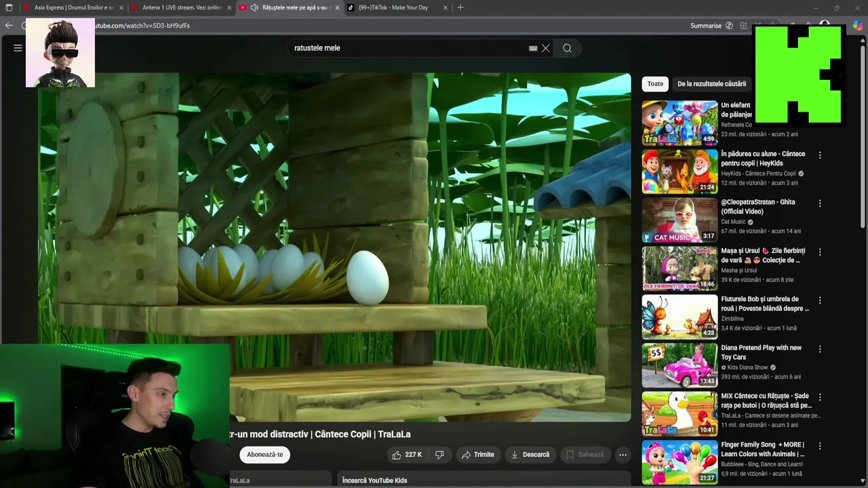Image resolution: width=868 pixels, height=488 pixels.
Task: Close the TikTok Make Your Day tab
Action: point(446,8)
